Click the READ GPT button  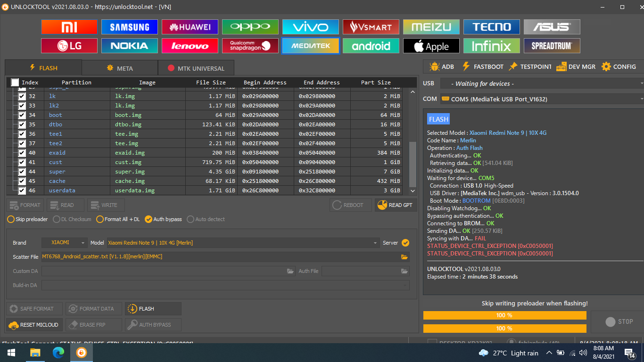tap(396, 205)
